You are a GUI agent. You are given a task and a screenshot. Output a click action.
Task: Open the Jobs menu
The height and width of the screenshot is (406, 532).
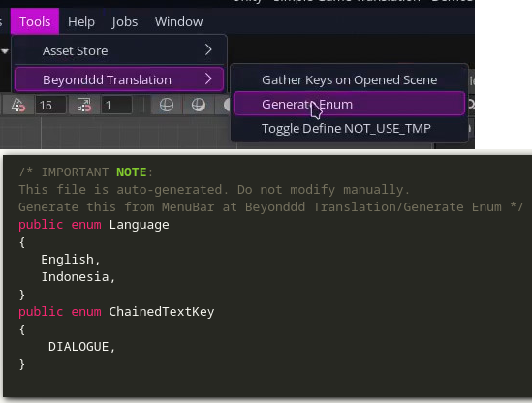coord(124,21)
